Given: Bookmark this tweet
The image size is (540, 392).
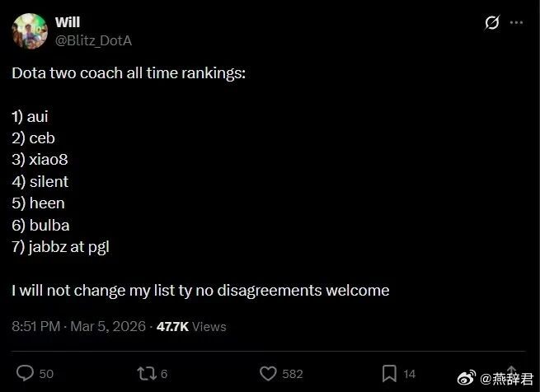Looking at the screenshot, I should (x=389, y=373).
